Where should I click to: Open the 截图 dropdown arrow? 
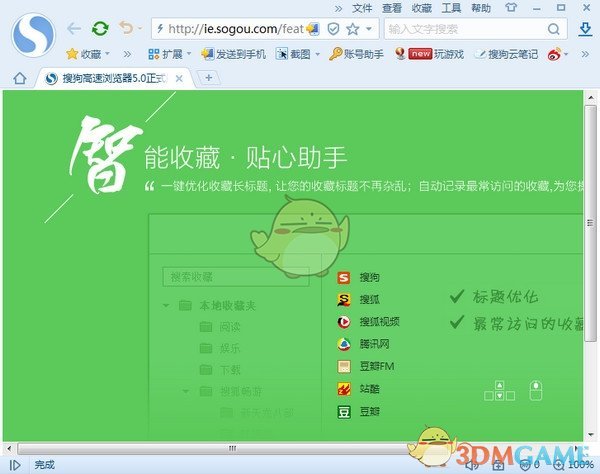click(318, 54)
